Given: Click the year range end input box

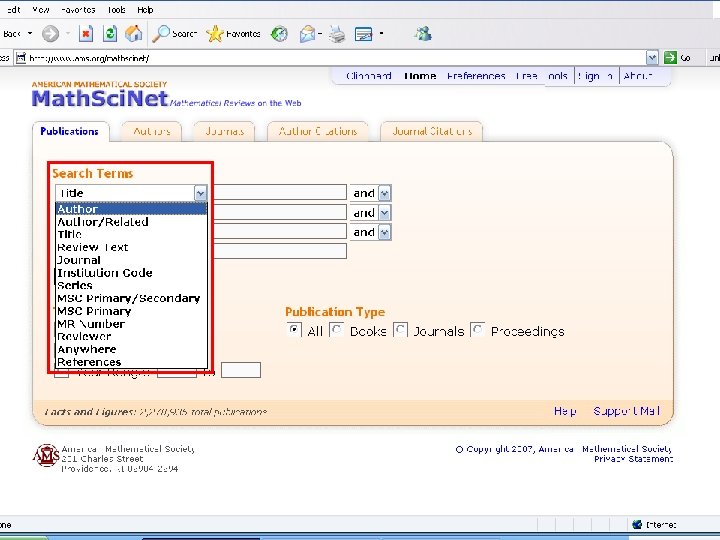Looking at the screenshot, I should tap(241, 370).
